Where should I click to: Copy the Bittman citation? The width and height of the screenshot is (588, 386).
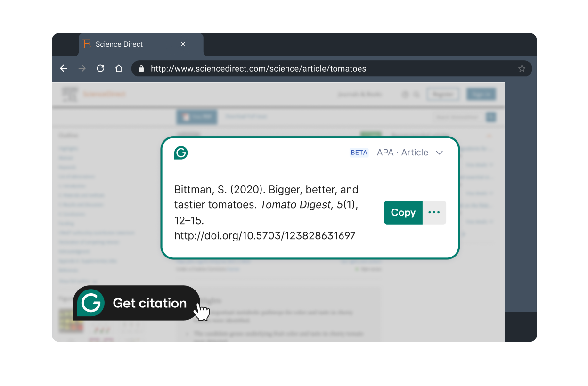(x=403, y=213)
